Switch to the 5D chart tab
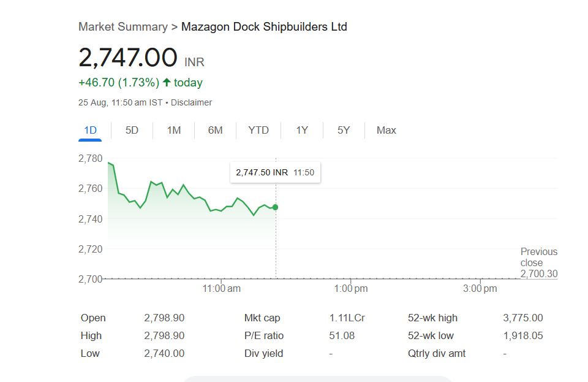Viewport: 588px width, 382px height. (132, 130)
